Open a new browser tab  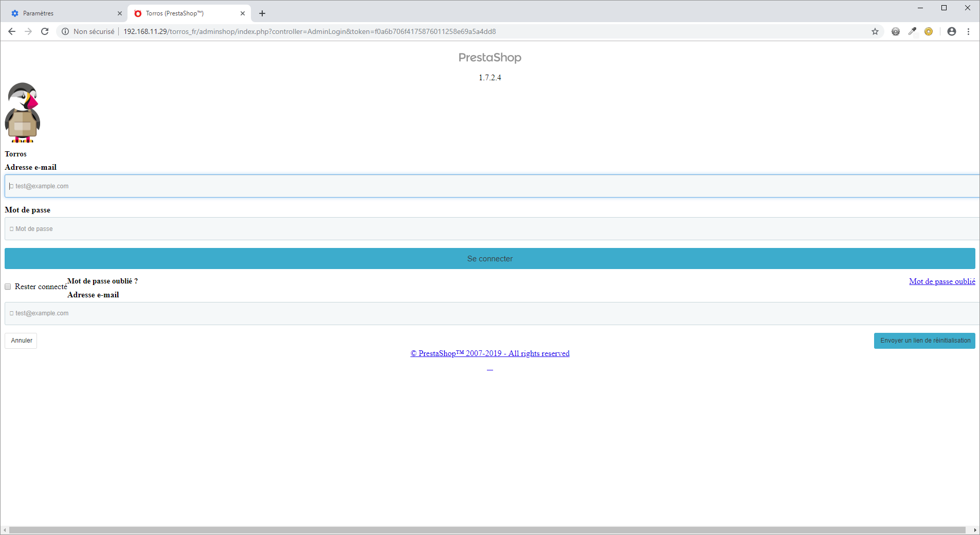[x=262, y=13]
